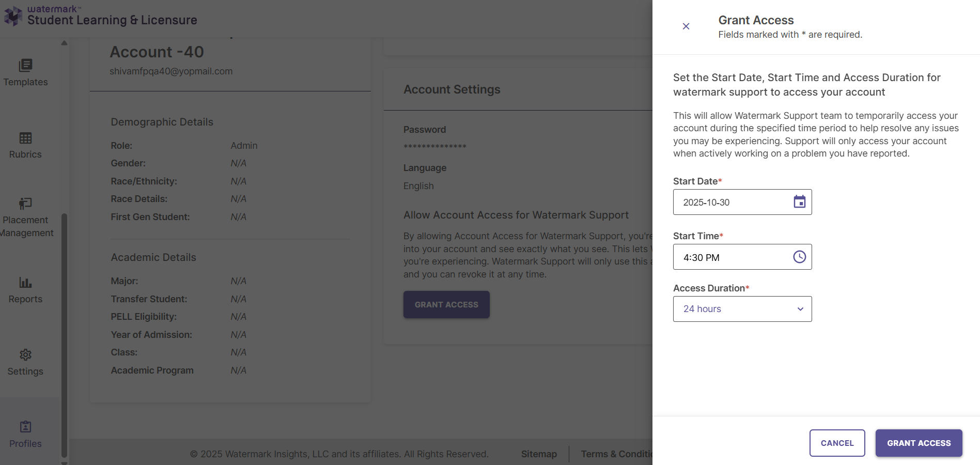The height and width of the screenshot is (465, 980).
Task: Open the clock time picker icon
Action: tap(799, 257)
